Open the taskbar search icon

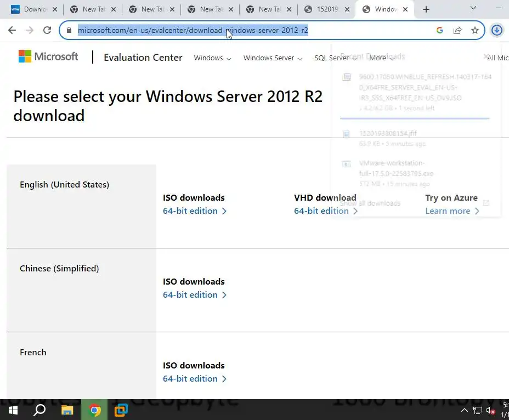(x=39, y=410)
